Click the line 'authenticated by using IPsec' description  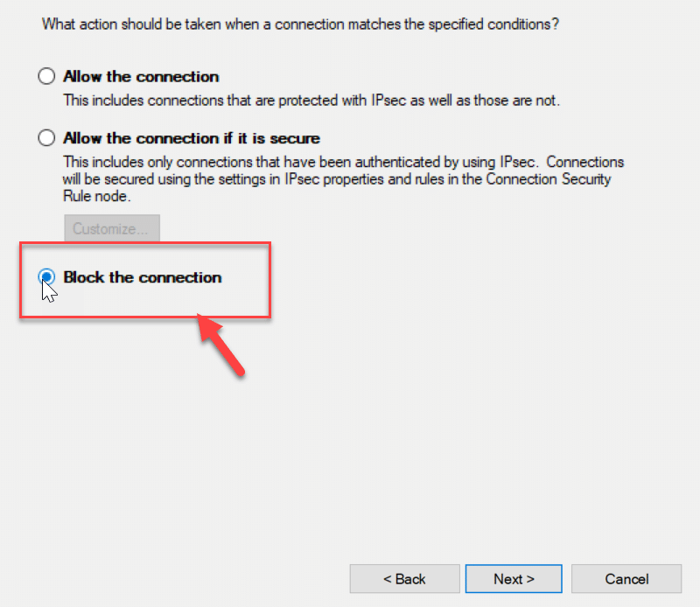[343, 163]
